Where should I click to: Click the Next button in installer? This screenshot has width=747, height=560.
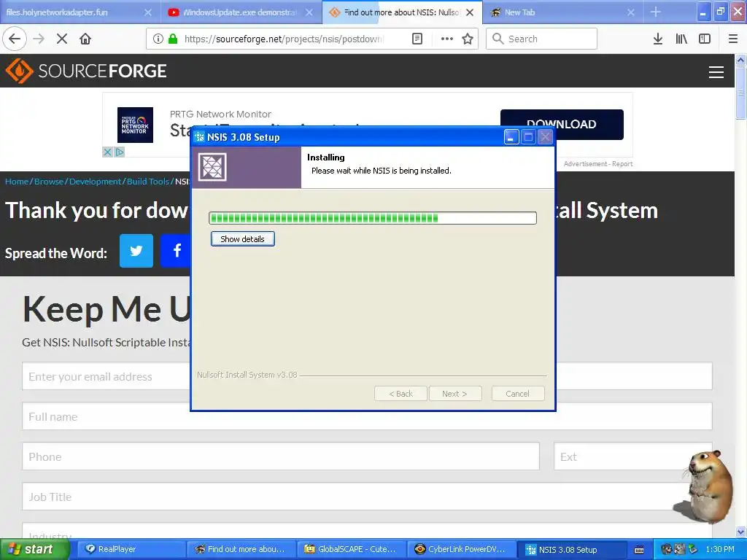pyautogui.click(x=454, y=394)
